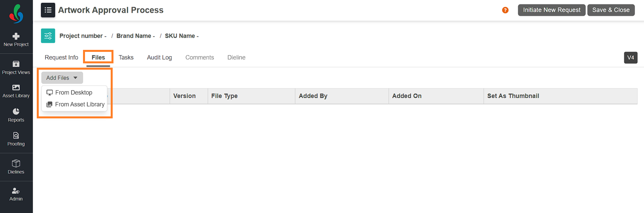Choose From Asset Library menu option

(76, 105)
